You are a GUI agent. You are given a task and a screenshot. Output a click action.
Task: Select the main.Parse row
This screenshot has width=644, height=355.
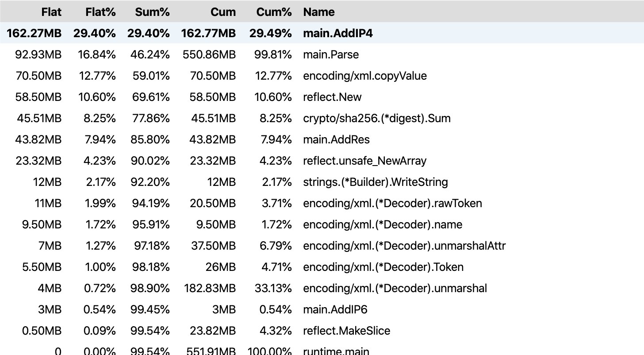322,54
